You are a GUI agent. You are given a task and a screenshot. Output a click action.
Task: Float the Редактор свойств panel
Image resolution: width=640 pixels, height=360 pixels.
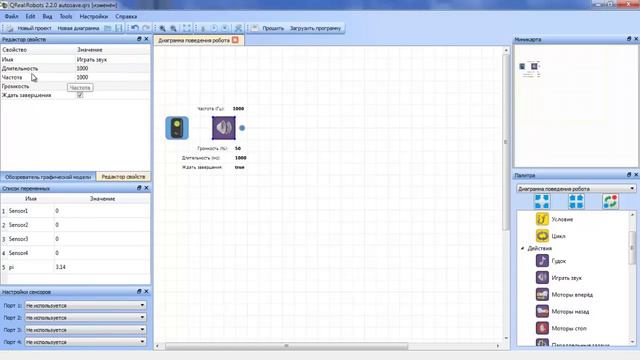point(139,39)
